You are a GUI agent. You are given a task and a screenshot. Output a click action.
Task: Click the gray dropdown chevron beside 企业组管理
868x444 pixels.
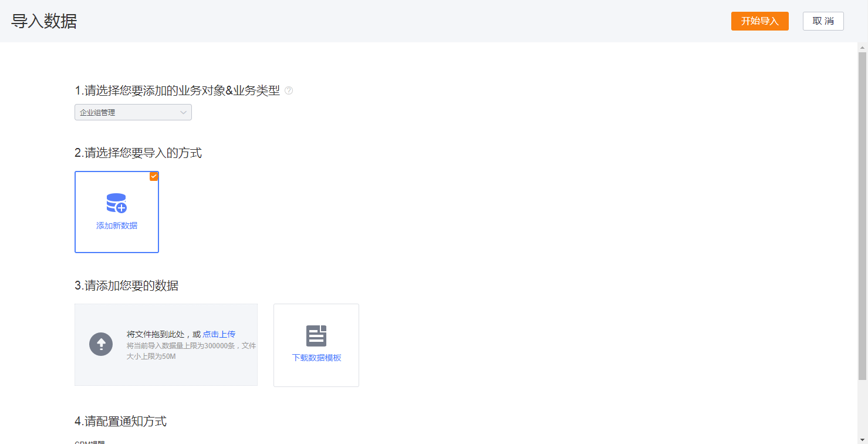tap(184, 112)
